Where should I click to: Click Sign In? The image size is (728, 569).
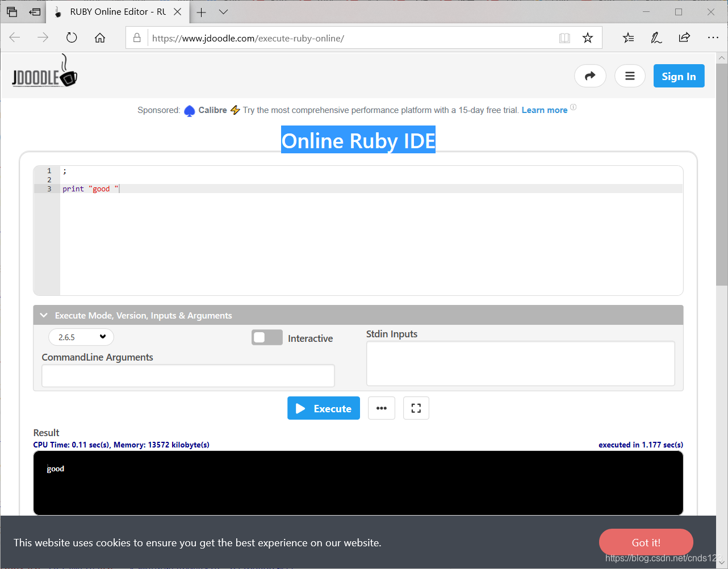[679, 76]
